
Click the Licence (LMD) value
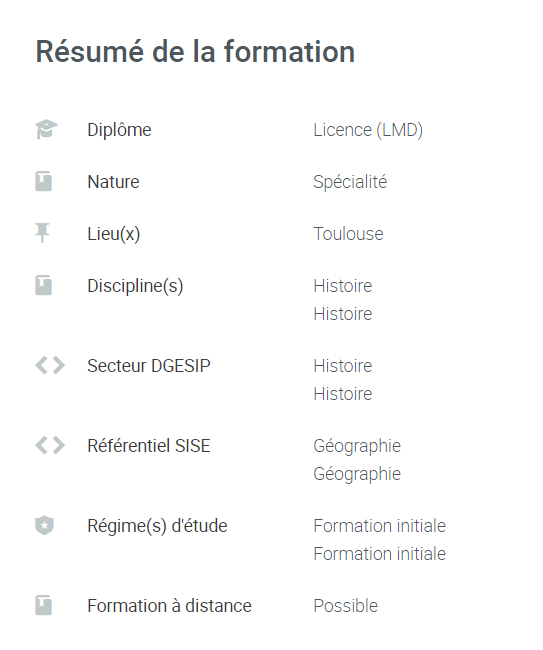[368, 130]
